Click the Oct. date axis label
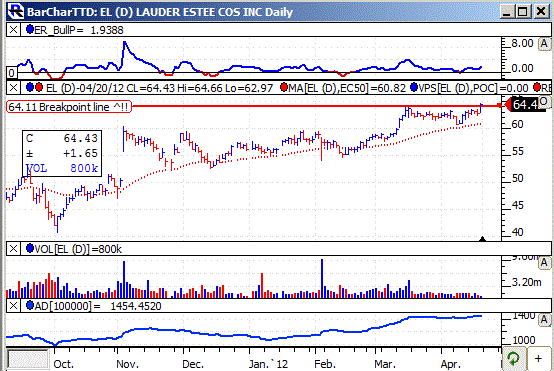Viewport: 554px width, 371px height. (64, 364)
